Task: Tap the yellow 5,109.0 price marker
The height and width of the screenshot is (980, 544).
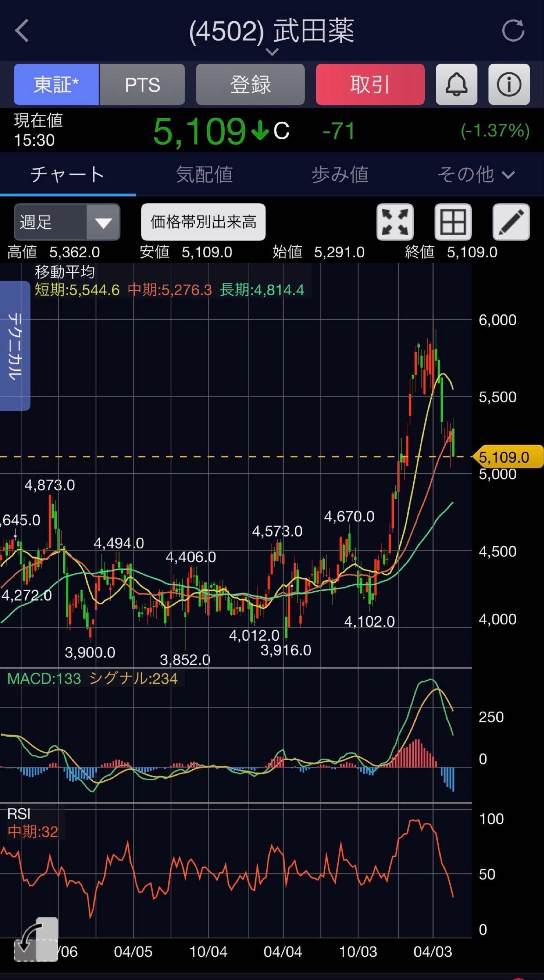Action: (508, 457)
